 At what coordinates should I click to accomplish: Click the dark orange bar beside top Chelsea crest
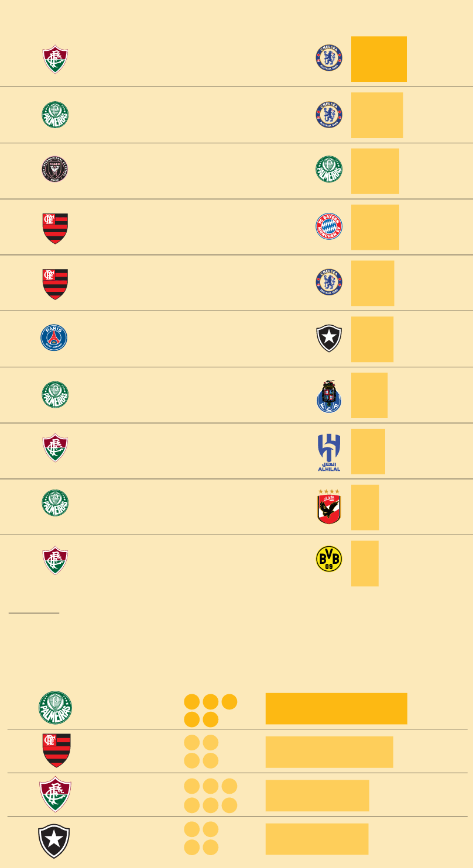(x=379, y=59)
